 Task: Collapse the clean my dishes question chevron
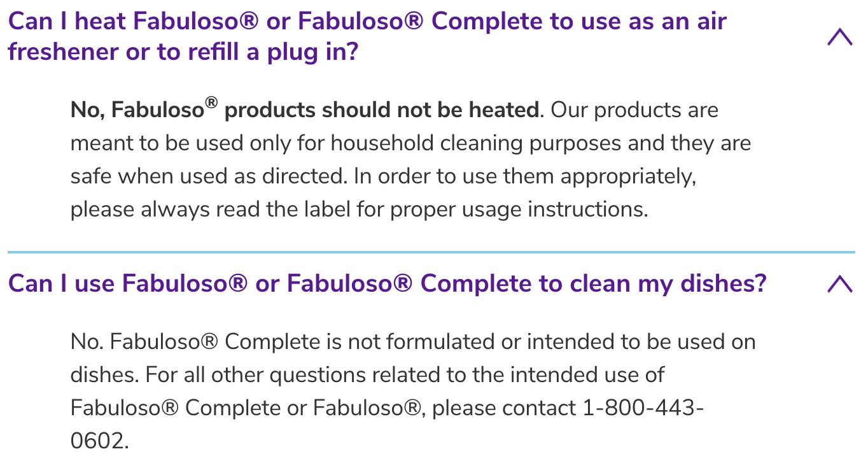coord(839,283)
